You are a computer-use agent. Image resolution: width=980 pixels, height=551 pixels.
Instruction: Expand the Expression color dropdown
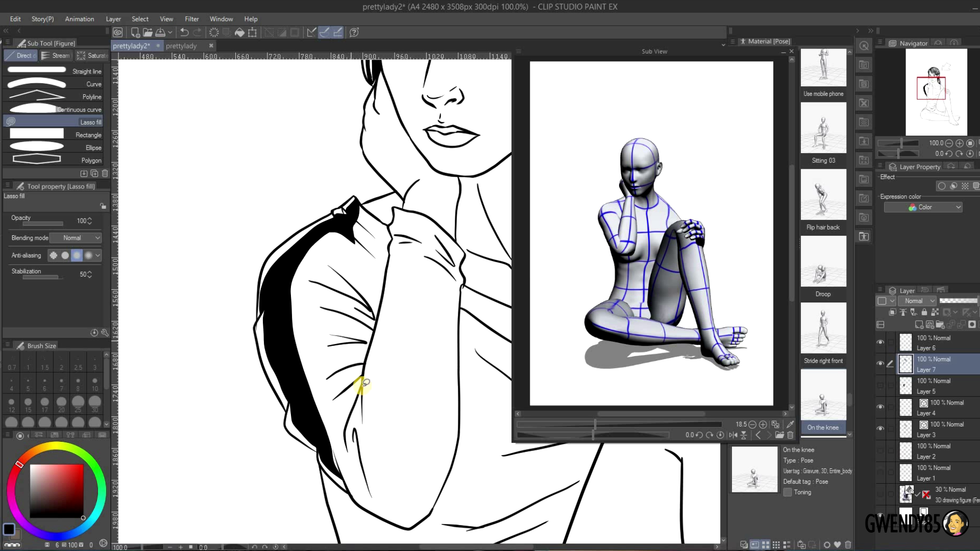[x=923, y=207]
